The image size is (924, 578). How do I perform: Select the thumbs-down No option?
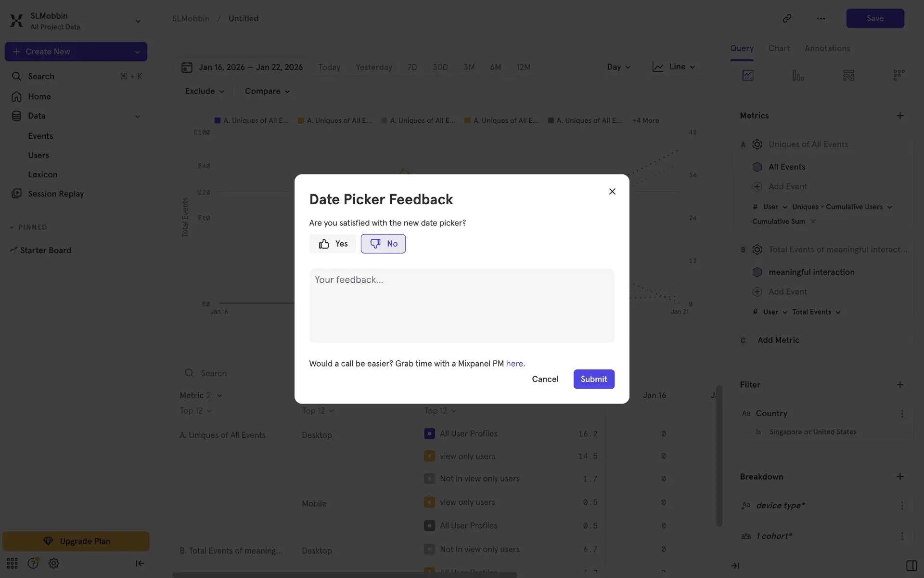[x=383, y=244]
